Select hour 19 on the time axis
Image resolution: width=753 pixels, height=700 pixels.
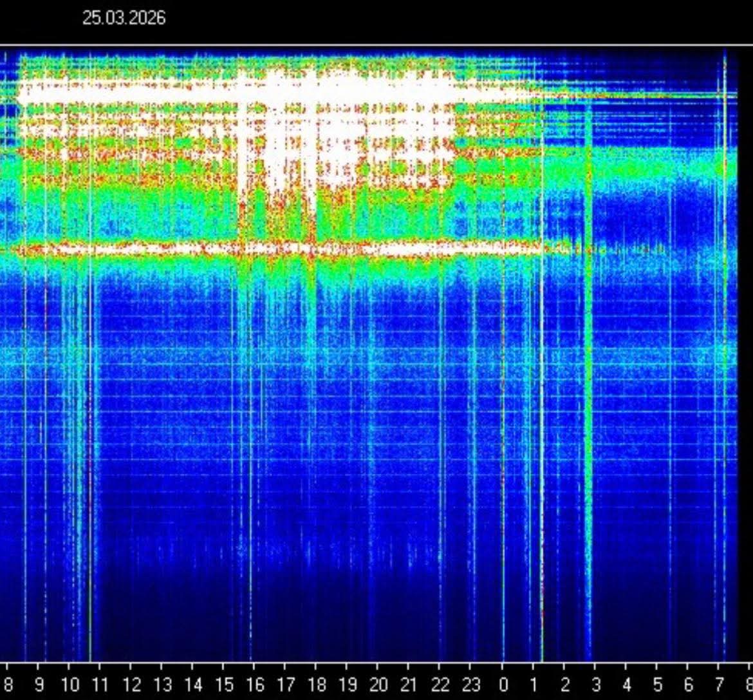click(348, 684)
